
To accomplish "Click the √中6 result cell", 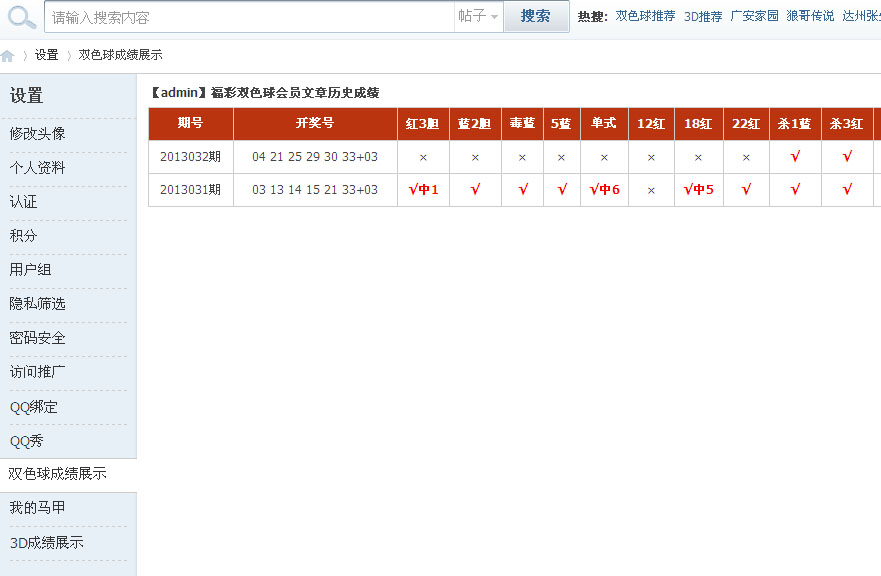I will (605, 190).
